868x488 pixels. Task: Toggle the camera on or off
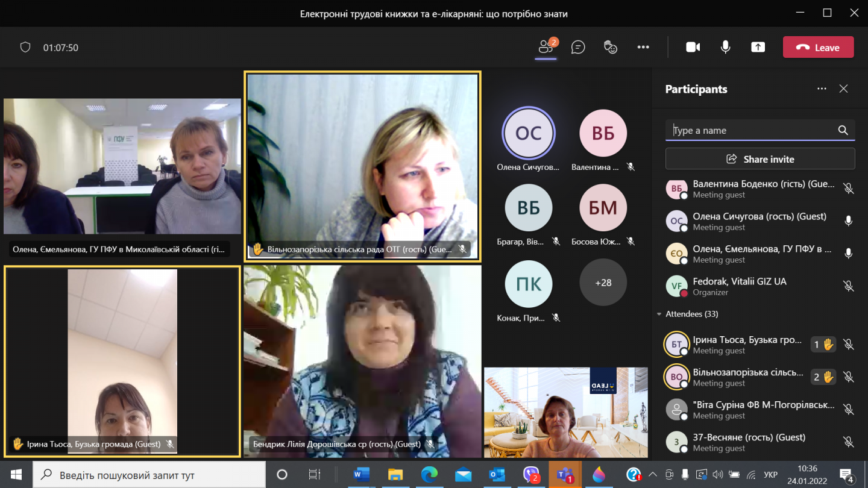pyautogui.click(x=693, y=47)
